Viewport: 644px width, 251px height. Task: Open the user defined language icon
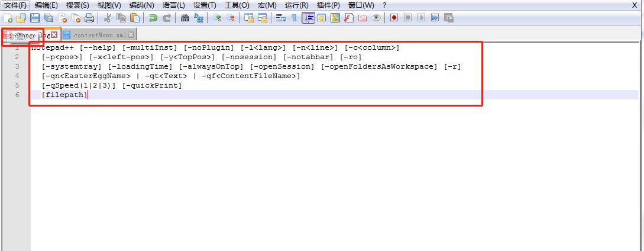(x=322, y=18)
